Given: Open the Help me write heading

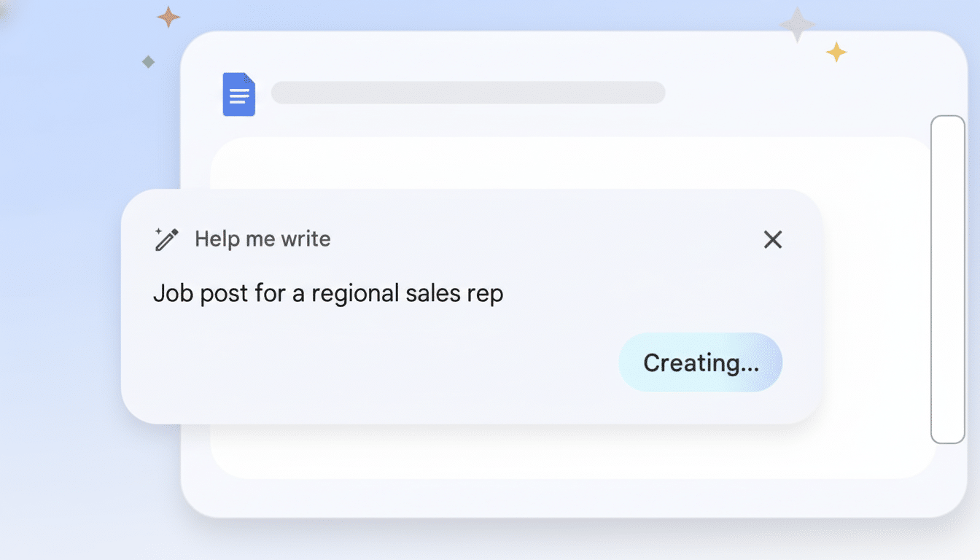Looking at the screenshot, I should click(x=262, y=238).
